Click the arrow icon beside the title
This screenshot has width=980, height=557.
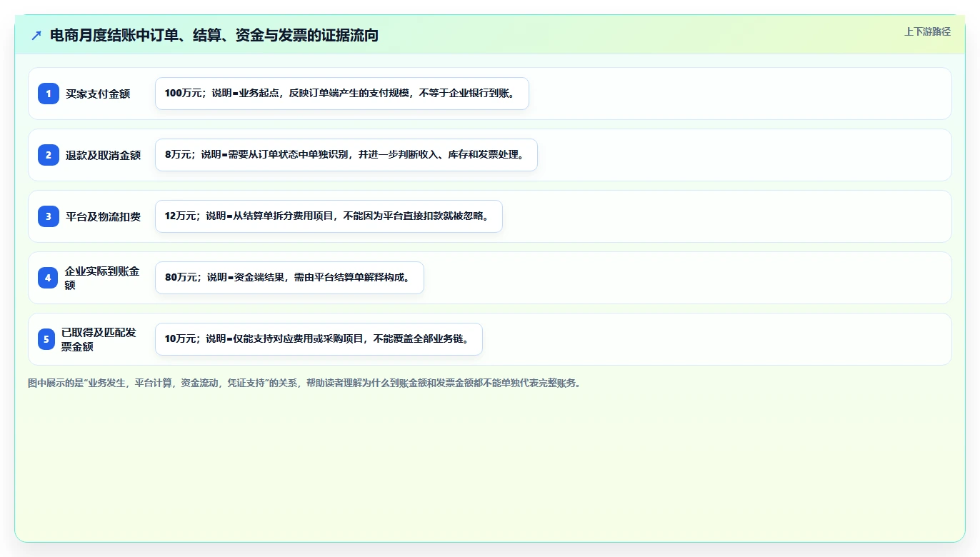pyautogui.click(x=36, y=36)
